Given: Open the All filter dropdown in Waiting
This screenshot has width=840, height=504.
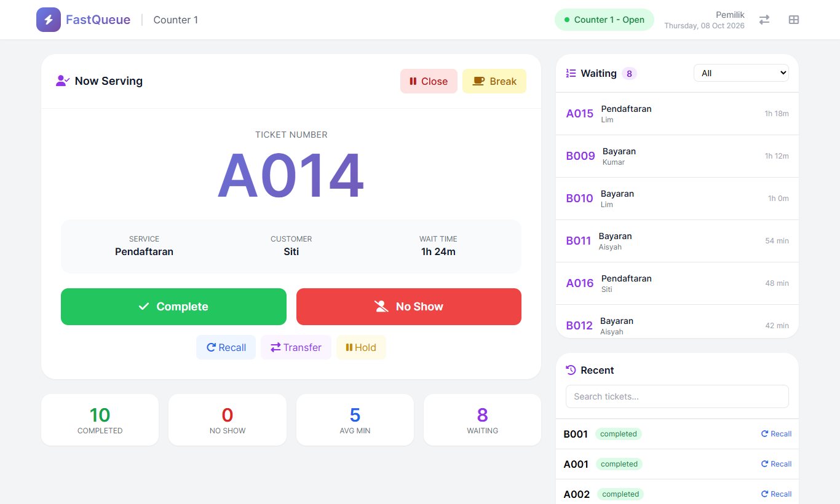Looking at the screenshot, I should tap(741, 73).
